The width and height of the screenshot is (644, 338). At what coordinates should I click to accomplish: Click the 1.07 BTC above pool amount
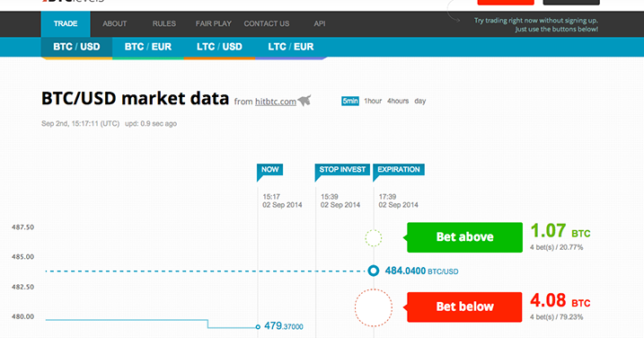pyautogui.click(x=560, y=231)
